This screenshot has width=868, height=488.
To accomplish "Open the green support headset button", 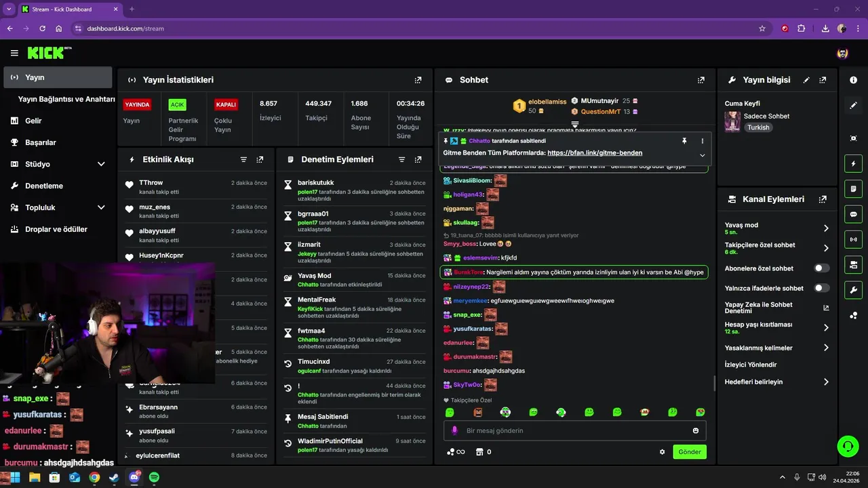I will [x=848, y=446].
